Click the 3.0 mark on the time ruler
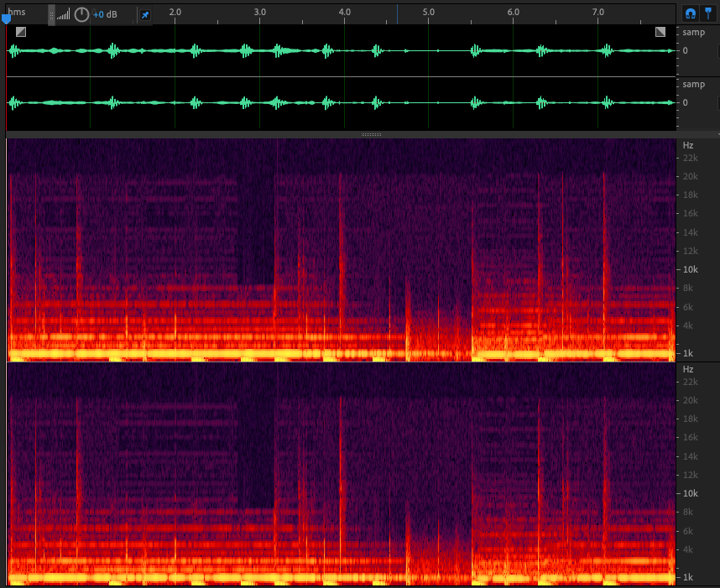Viewport: 720px width, 588px height. coord(259,13)
